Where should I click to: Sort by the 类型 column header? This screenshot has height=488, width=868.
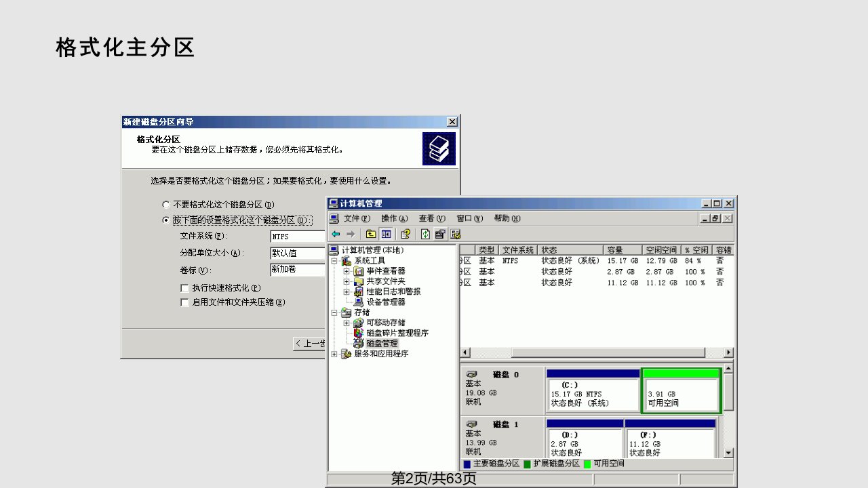(486, 250)
